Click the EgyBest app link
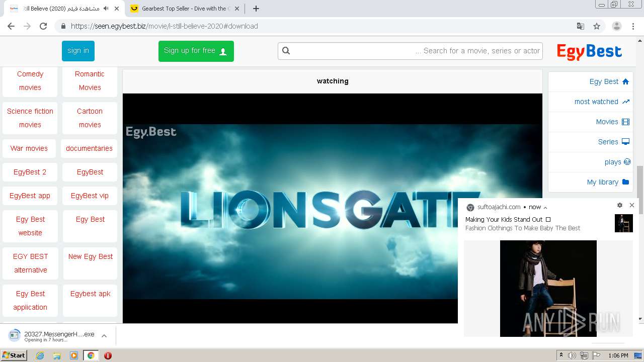 [30, 196]
